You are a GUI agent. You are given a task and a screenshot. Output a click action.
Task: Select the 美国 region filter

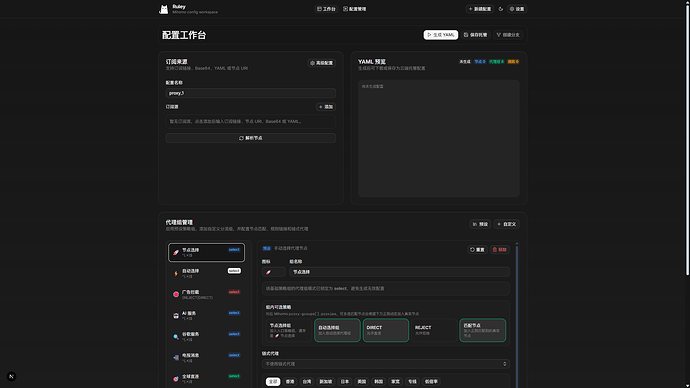point(362,381)
